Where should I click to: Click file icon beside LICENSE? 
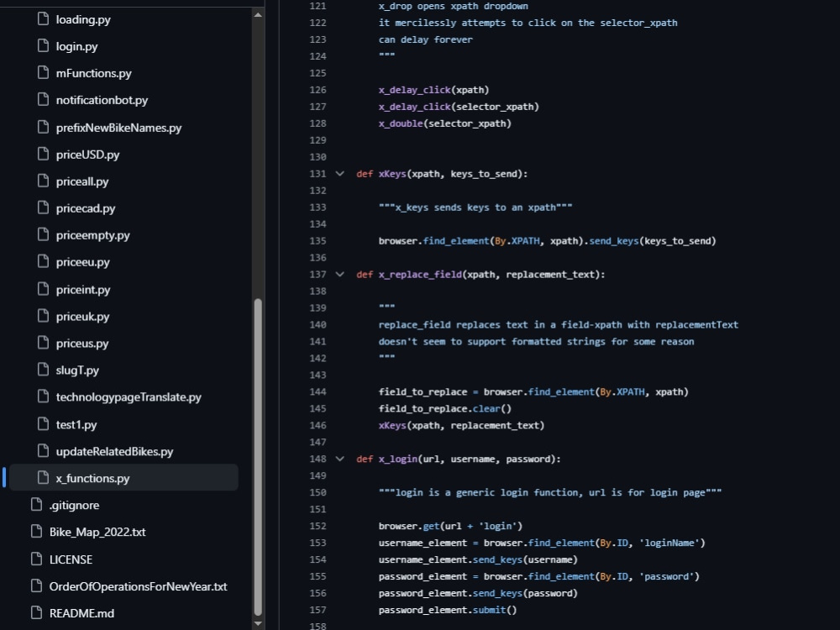click(x=36, y=559)
